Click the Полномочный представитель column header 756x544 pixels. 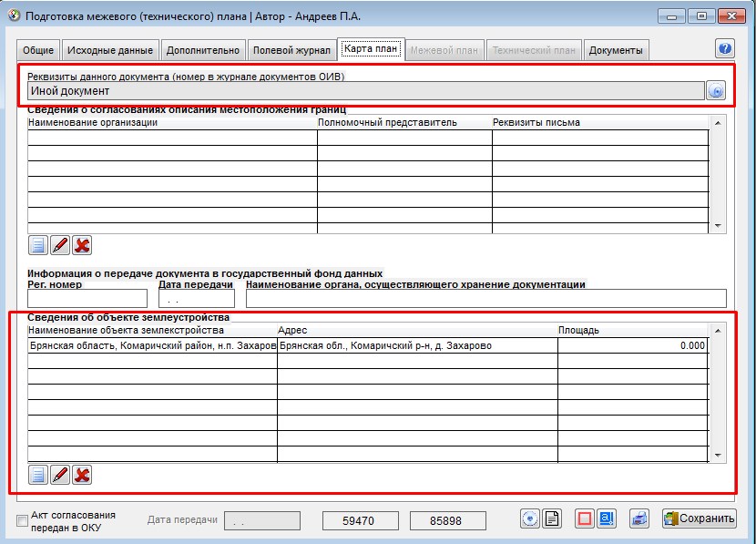(x=404, y=122)
